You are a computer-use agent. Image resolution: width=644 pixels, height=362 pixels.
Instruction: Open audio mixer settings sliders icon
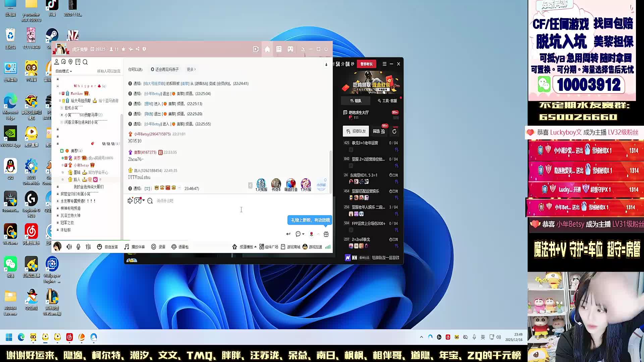click(88, 247)
